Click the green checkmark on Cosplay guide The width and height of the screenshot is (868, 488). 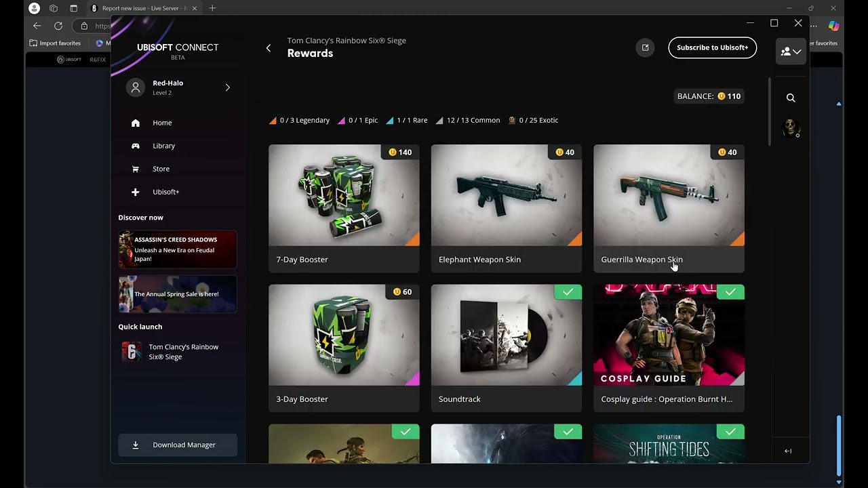point(730,292)
